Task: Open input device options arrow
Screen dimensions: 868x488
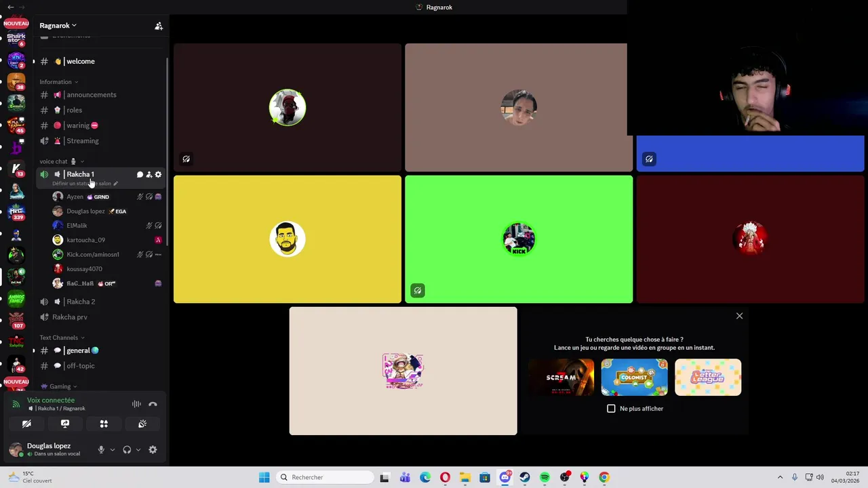Action: [113, 449]
